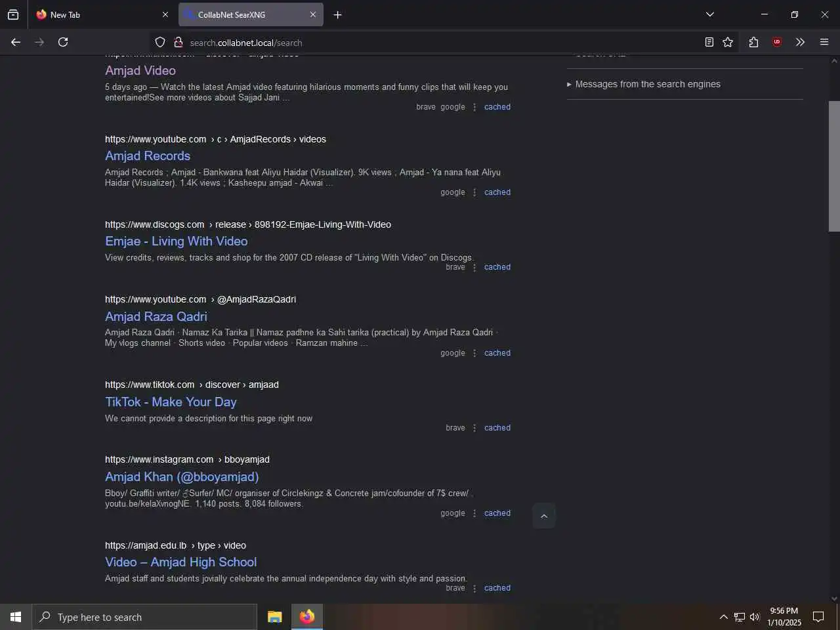The image size is (840, 630).
Task: Open cached copy of Amjad Raza Qadri
Action: [497, 353]
